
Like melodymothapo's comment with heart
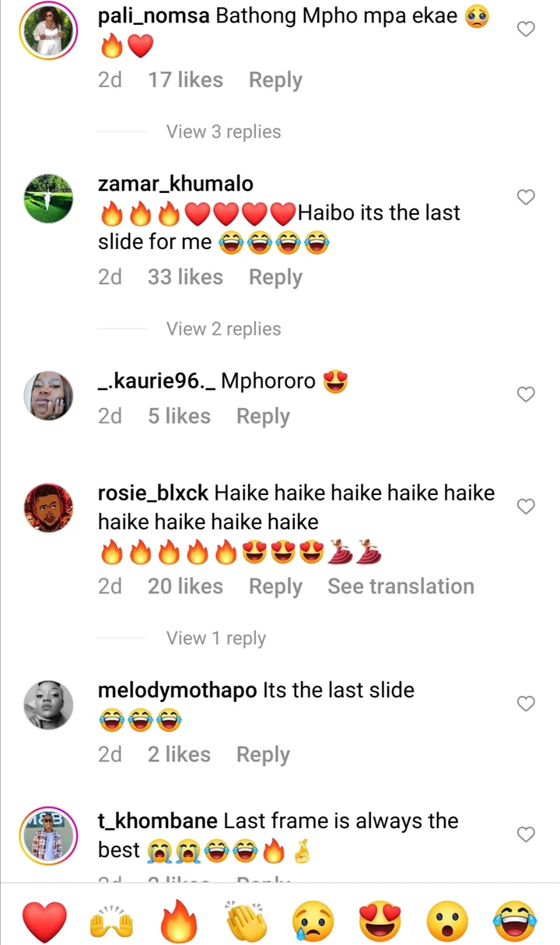click(527, 703)
